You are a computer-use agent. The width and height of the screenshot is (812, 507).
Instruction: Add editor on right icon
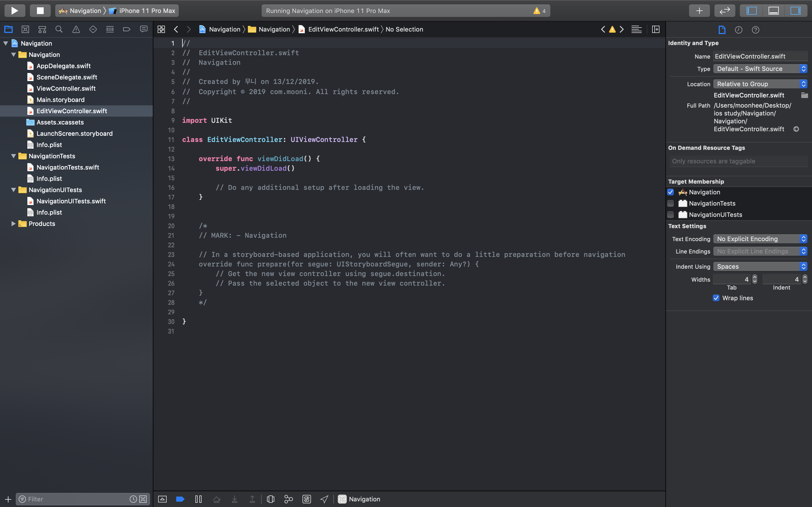[656, 30]
